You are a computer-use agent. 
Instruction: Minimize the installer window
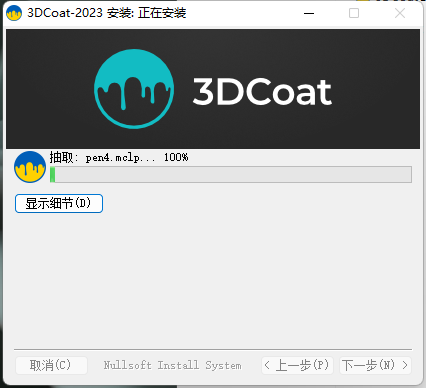click(x=309, y=13)
